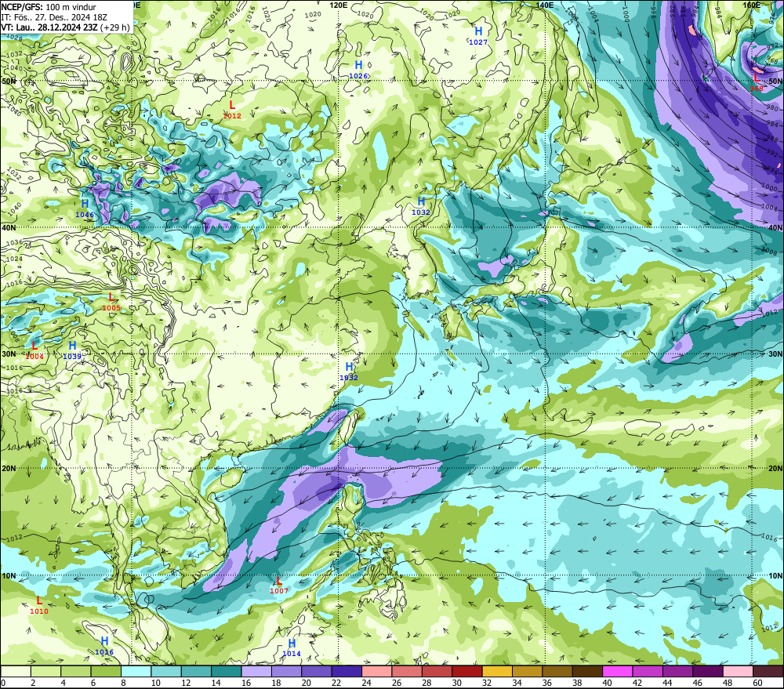Pick the dark indigo 22–24 legend swatch
784x689 pixels.
coord(347,671)
